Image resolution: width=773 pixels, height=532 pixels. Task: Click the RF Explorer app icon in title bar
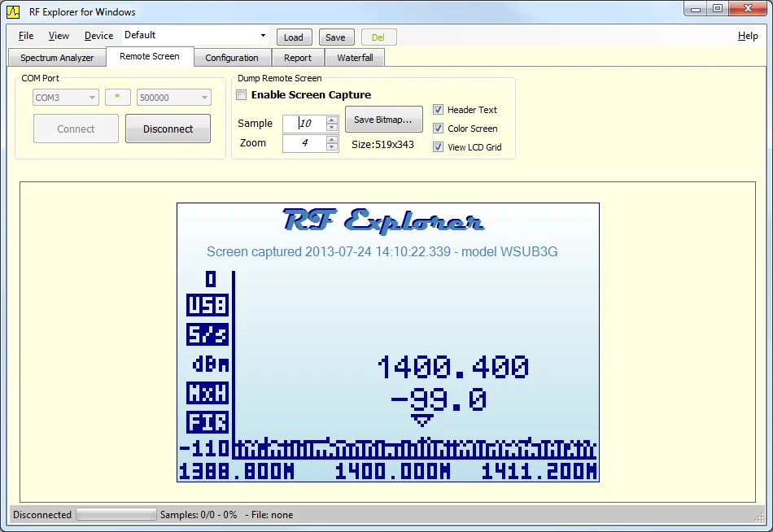pyautogui.click(x=13, y=11)
